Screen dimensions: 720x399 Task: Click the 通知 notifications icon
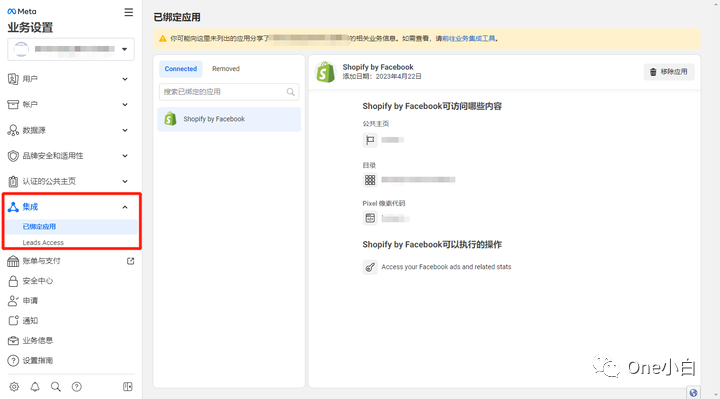tap(13, 320)
